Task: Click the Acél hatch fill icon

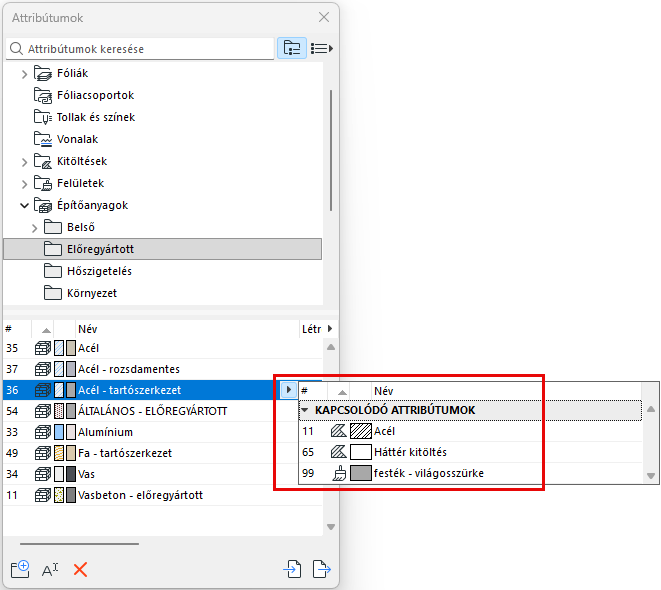Action: click(x=338, y=431)
